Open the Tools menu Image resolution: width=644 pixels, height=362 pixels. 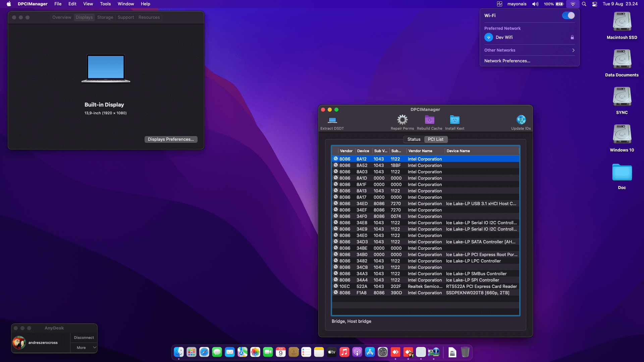click(105, 4)
